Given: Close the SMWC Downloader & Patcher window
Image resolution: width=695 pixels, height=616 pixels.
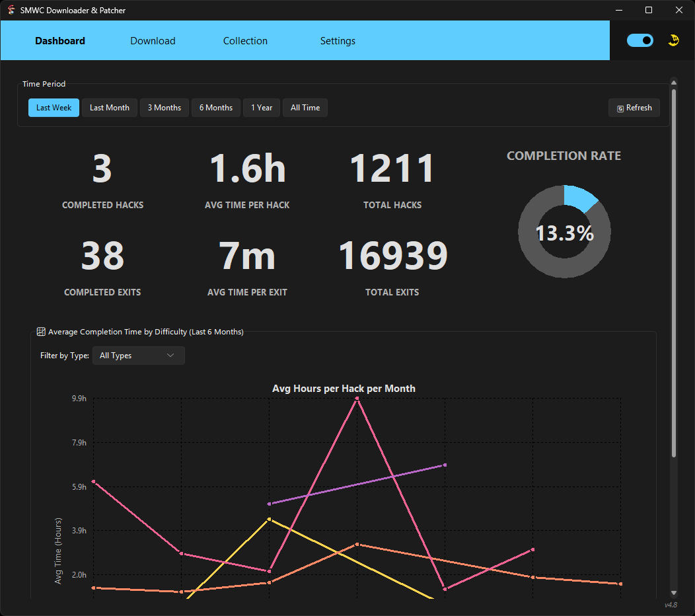Looking at the screenshot, I should [679, 10].
